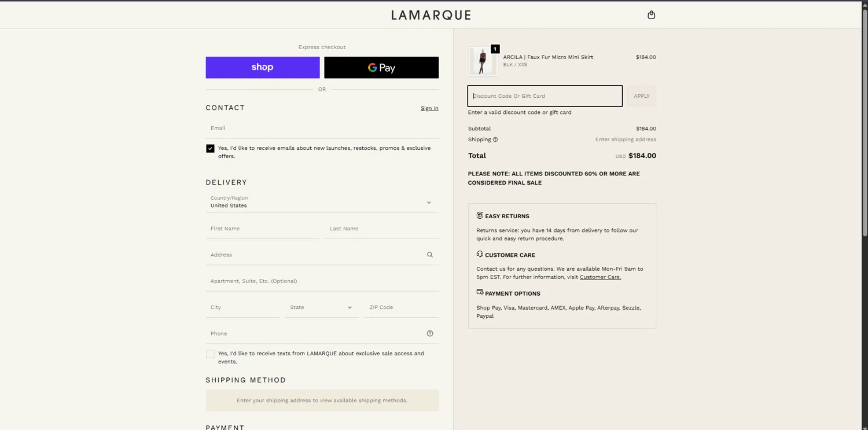Click the shipping methods placeholder notice
The width and height of the screenshot is (868, 430).
(x=322, y=400)
